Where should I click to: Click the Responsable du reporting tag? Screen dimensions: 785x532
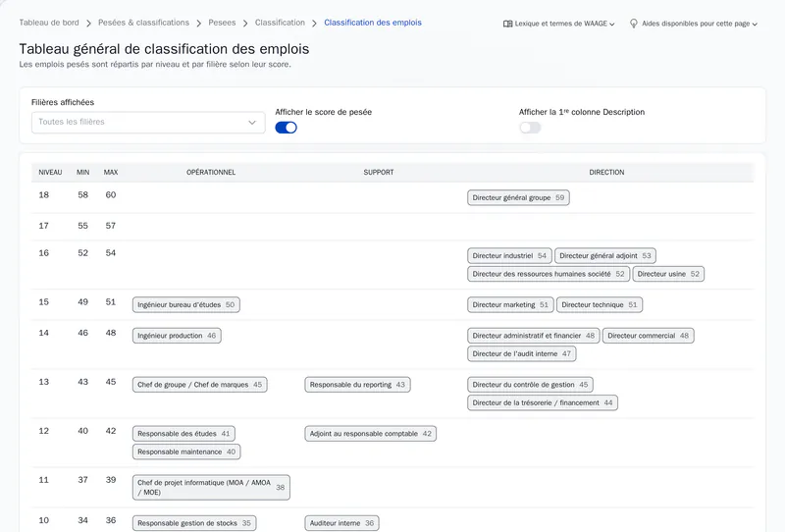[x=357, y=385]
